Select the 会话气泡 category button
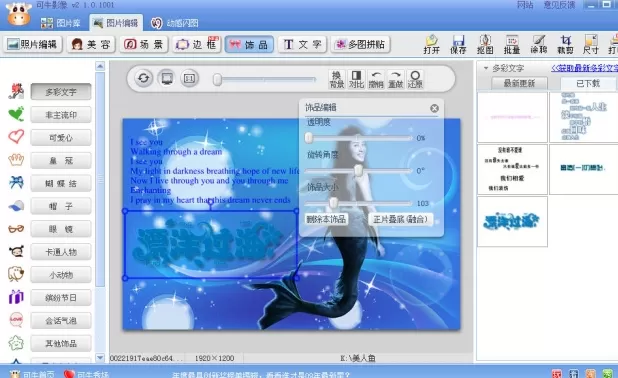Image resolution: width=618 pixels, height=378 pixels. pos(61,320)
